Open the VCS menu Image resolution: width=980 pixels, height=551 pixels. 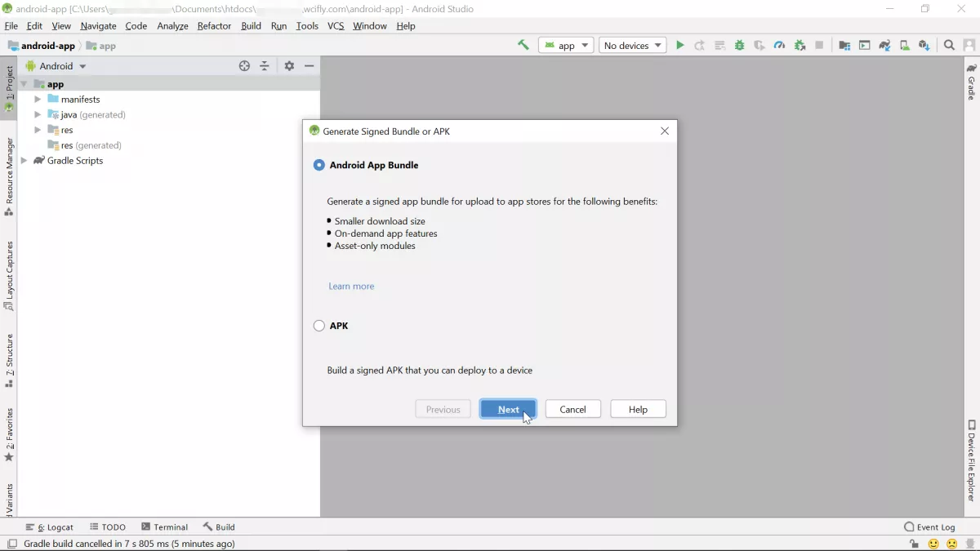coord(336,26)
